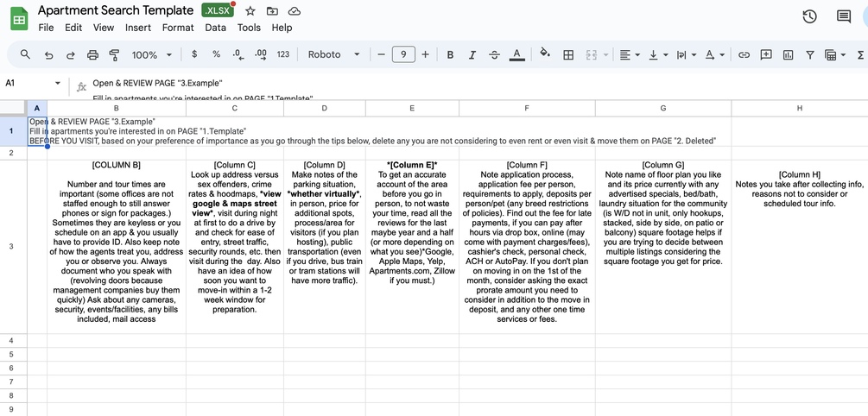Screen dimensions: 868x416
Task: Insert a link
Action: click(x=744, y=54)
